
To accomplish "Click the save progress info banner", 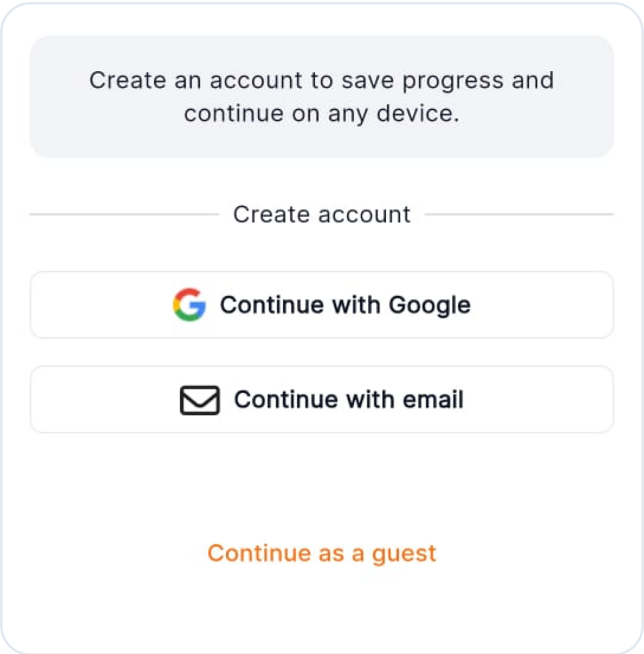I will 321,97.
